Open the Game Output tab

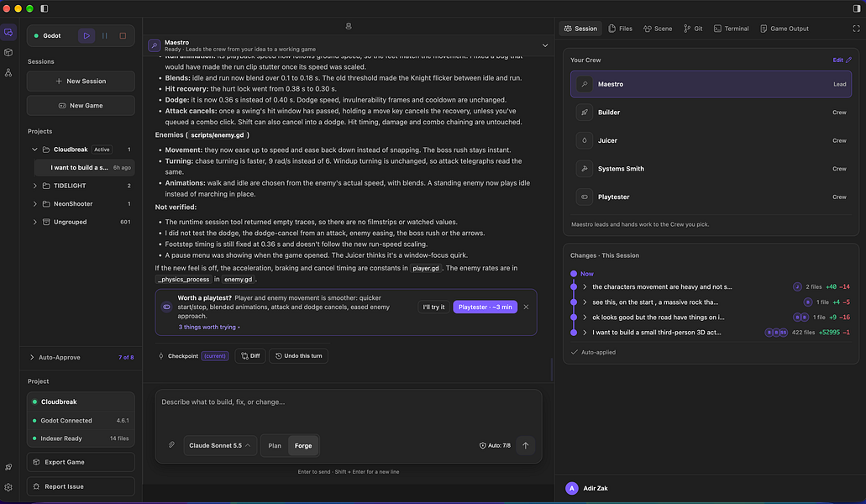(x=785, y=29)
